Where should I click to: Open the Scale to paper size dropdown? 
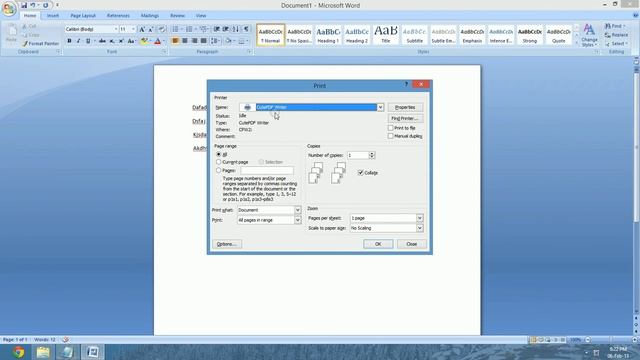click(x=420, y=228)
